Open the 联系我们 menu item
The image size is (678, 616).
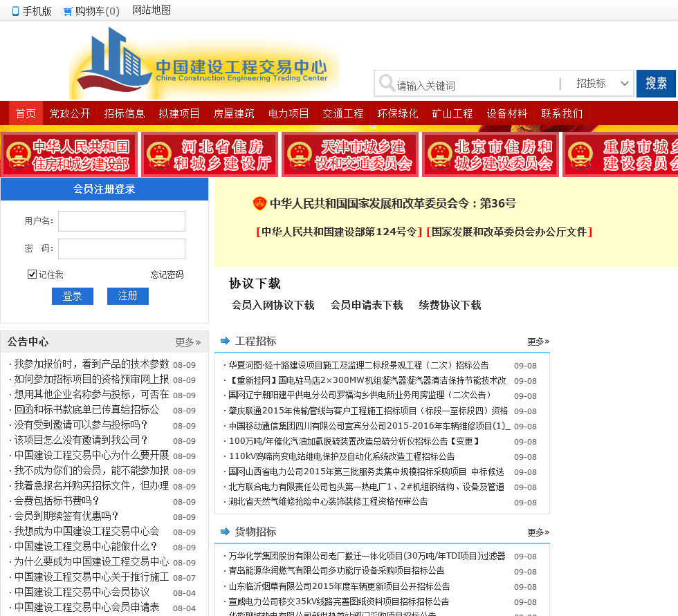pyautogui.click(x=562, y=113)
